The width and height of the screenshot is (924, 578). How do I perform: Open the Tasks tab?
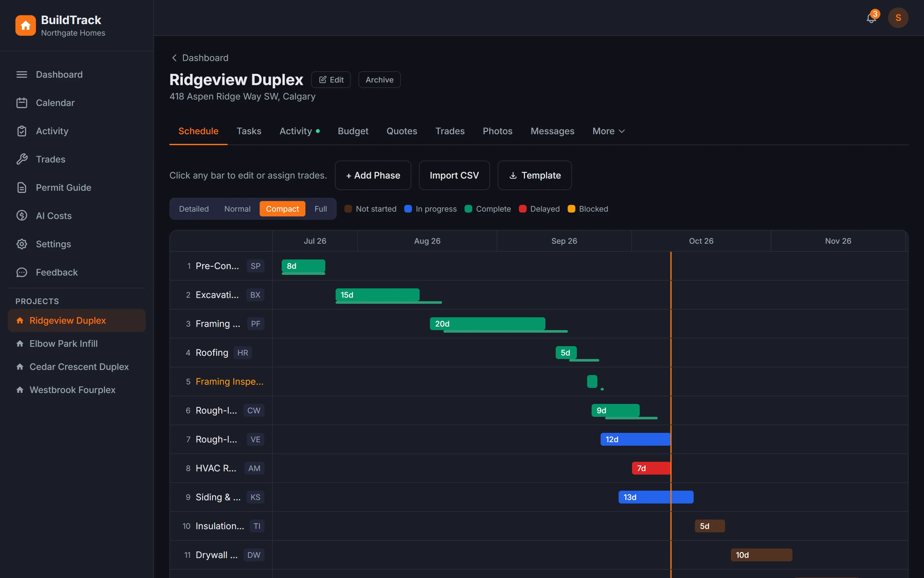pyautogui.click(x=249, y=131)
